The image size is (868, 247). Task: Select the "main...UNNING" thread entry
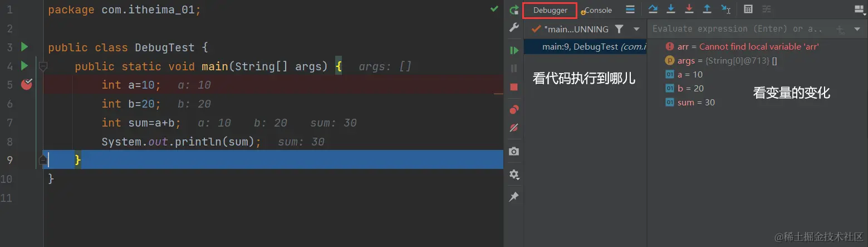point(570,29)
